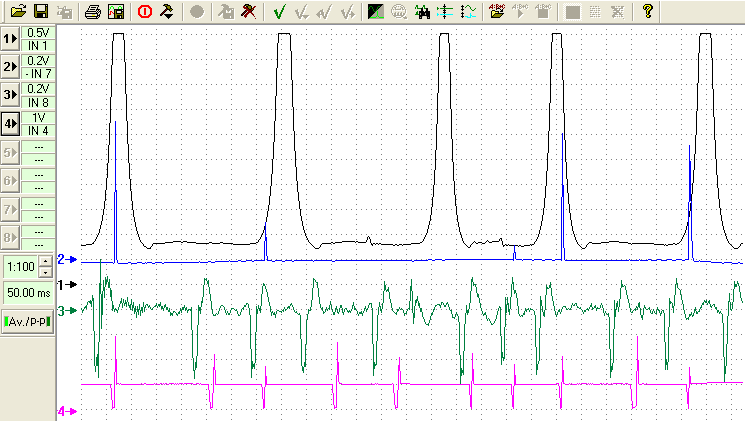The width and height of the screenshot is (745, 421).
Task: Click the gray record circle icon
Action: tap(197, 11)
